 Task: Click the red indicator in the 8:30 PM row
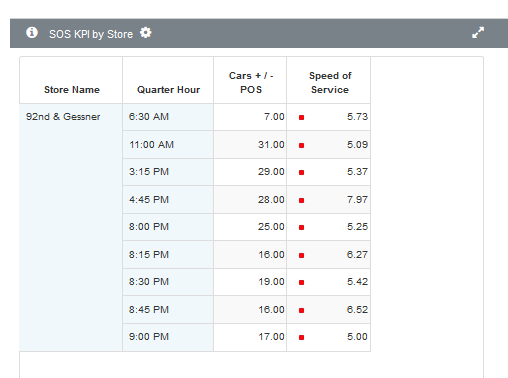(301, 282)
